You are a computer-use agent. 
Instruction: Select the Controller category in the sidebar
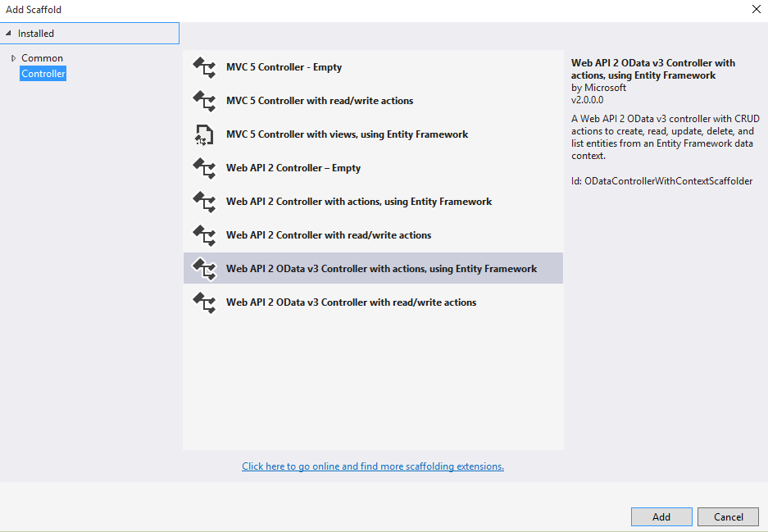43,73
